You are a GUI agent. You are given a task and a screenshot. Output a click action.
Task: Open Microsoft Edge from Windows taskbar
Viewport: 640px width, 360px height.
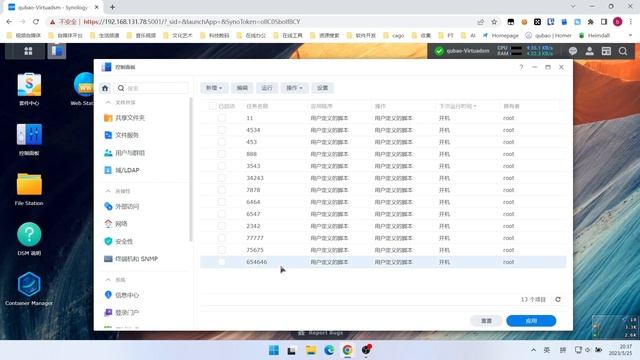pyautogui.click(x=329, y=350)
